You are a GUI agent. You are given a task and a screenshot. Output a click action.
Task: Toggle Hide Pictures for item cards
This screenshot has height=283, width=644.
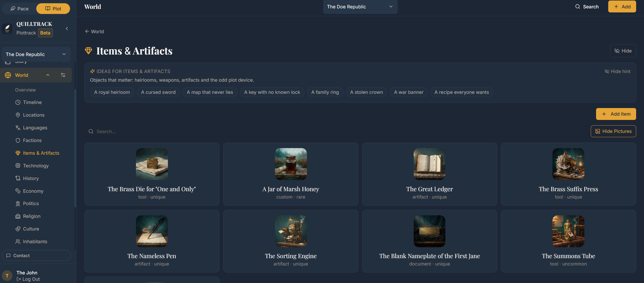613,131
